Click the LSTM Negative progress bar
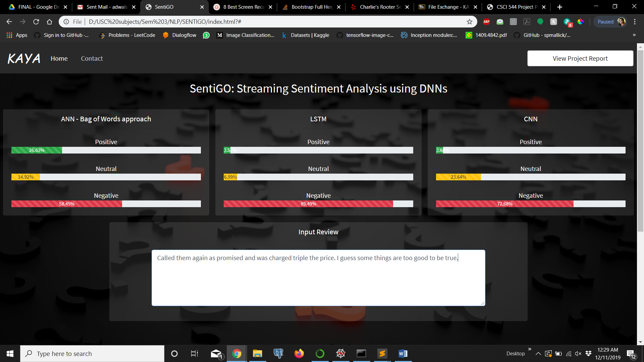Image resolution: width=644 pixels, height=362 pixels. coord(318,204)
